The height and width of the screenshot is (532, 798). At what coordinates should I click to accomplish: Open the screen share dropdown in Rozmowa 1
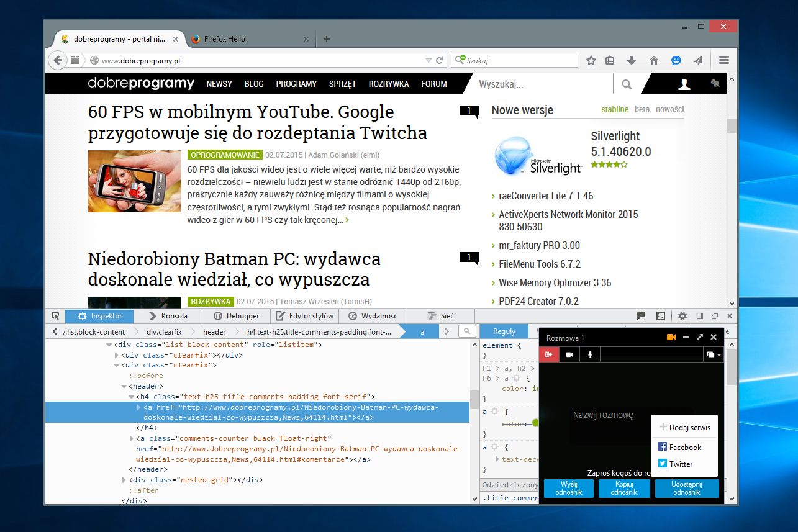[x=714, y=354]
